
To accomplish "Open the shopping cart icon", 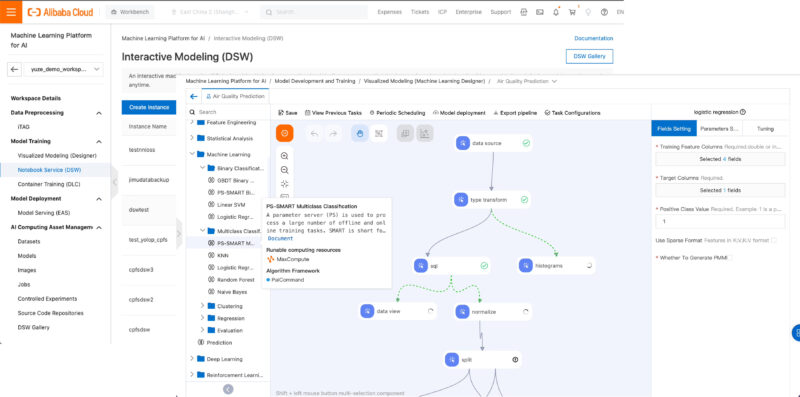I will pos(572,12).
